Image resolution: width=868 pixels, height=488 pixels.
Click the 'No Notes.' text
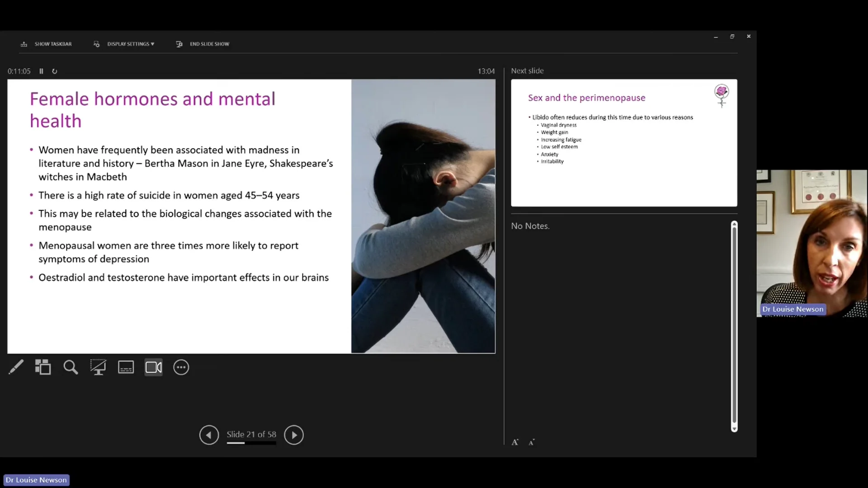[530, 226]
